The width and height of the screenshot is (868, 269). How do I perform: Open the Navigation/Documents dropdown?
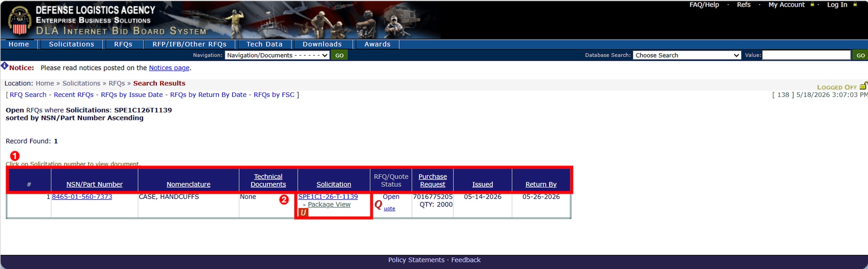tap(277, 55)
